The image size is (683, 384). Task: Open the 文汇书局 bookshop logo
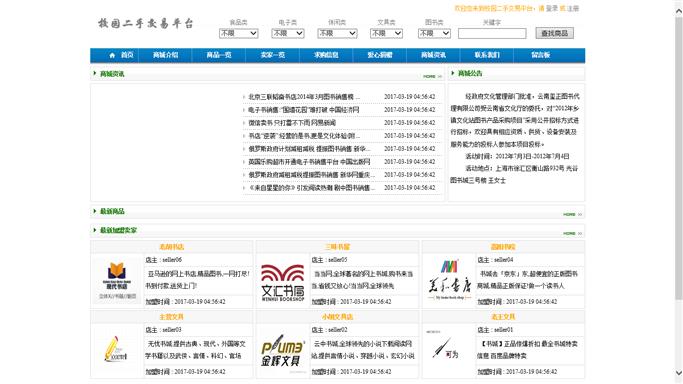283,282
